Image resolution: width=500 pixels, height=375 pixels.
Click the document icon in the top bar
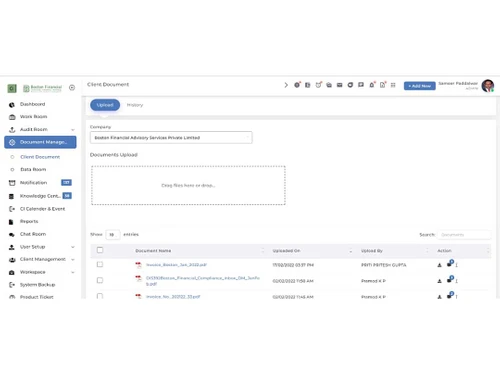coord(383,85)
